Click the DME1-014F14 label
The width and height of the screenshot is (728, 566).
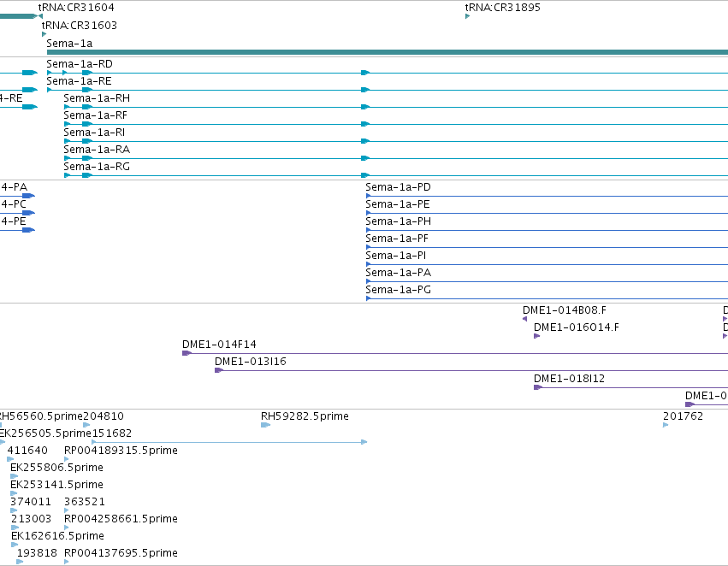click(x=219, y=345)
